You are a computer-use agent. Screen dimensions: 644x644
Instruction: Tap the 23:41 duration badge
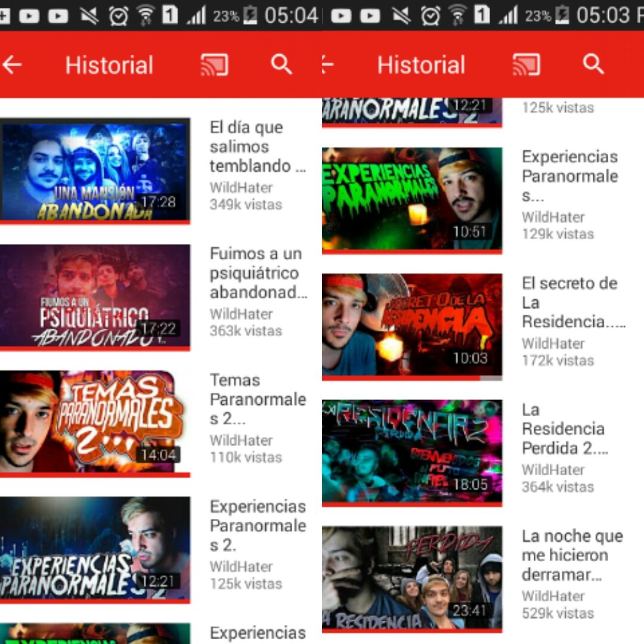point(470,611)
